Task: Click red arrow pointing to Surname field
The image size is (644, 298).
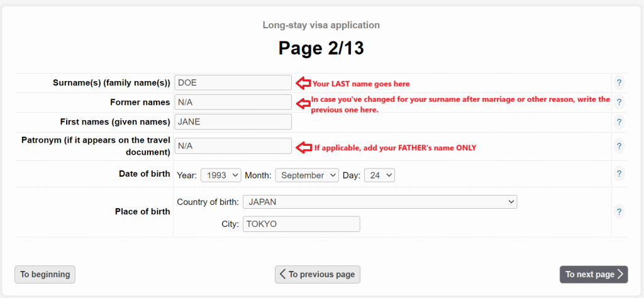Action: tap(304, 82)
